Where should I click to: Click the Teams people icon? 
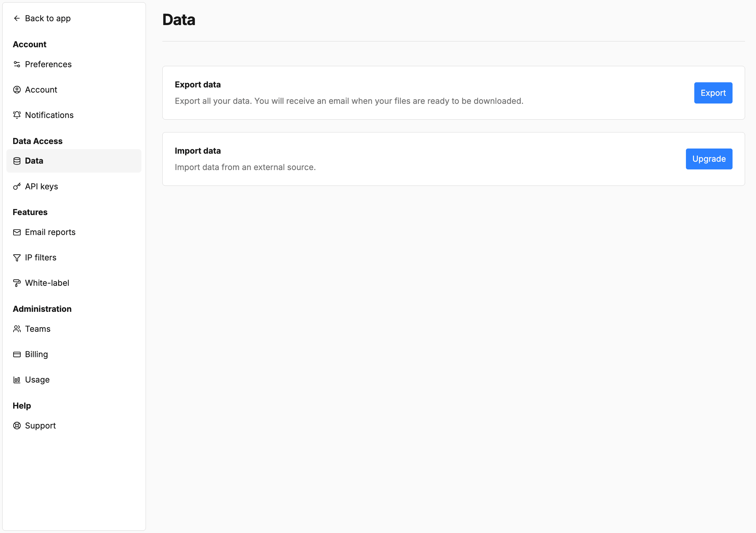coord(17,329)
